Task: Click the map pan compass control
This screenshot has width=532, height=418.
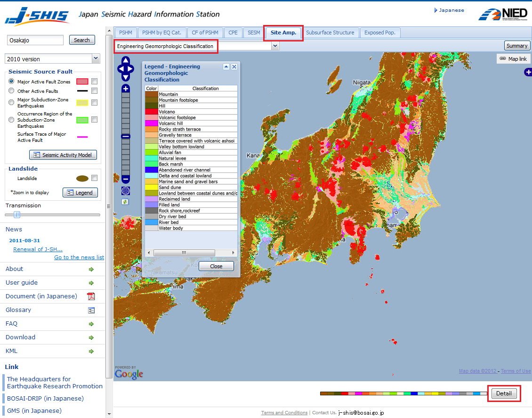Action: (125, 68)
